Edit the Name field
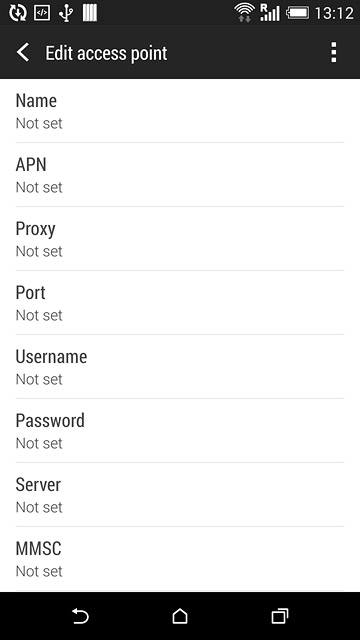Viewport: 360px width, 640px height. [180, 111]
